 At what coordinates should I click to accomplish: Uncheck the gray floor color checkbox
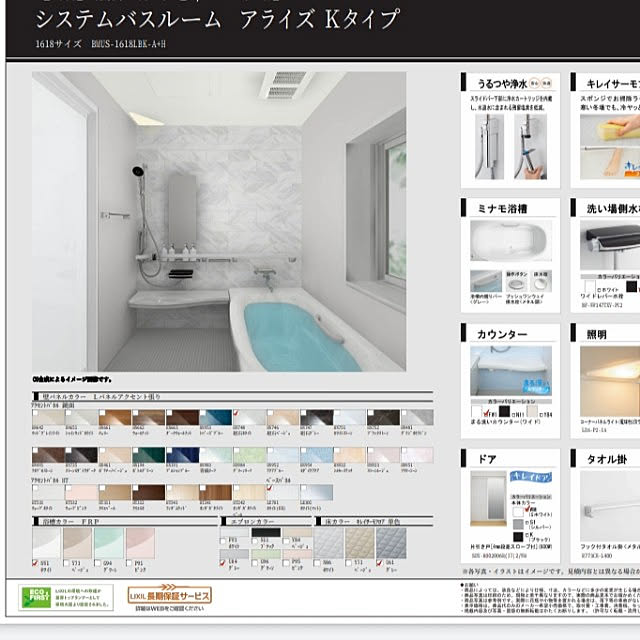[x=380, y=563]
